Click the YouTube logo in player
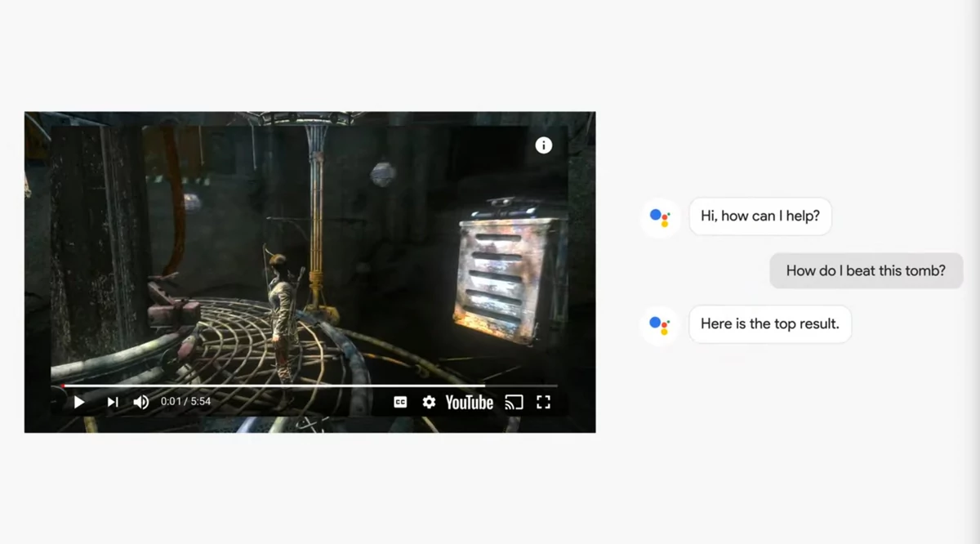 (470, 402)
